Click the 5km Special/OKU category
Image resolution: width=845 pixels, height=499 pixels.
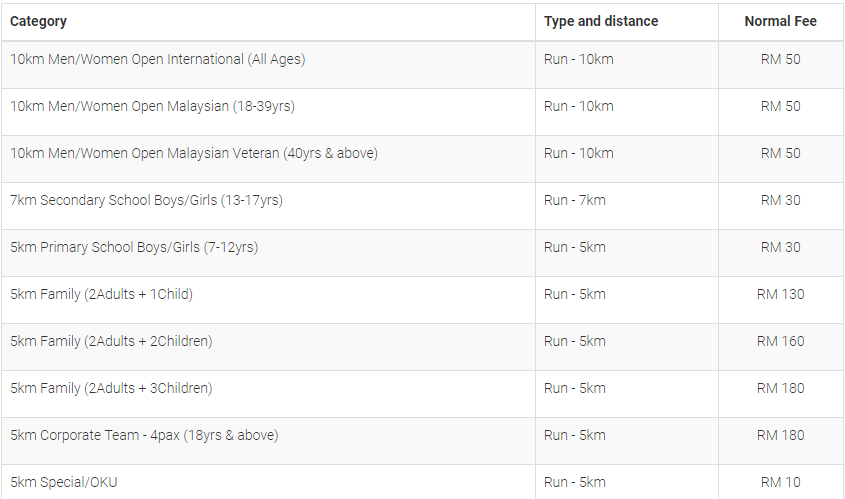[64, 482]
